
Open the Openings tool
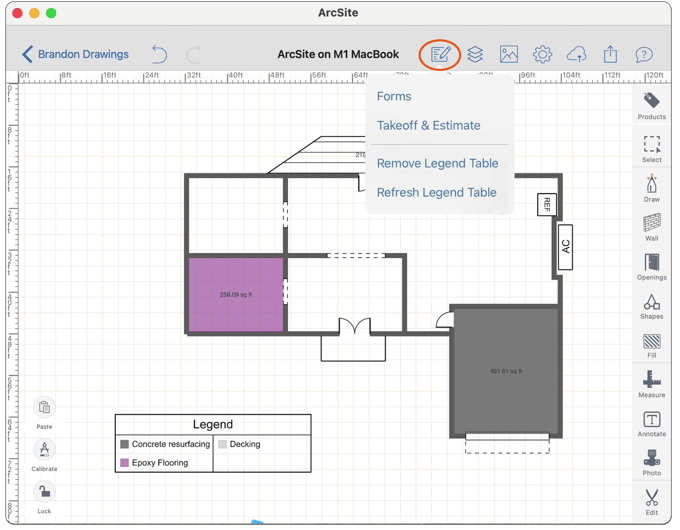click(651, 265)
